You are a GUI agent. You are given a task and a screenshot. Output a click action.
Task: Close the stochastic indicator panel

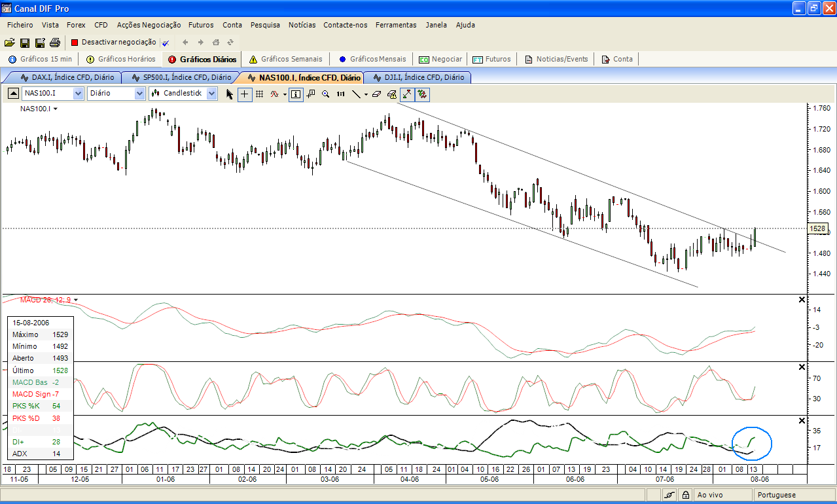tap(802, 367)
